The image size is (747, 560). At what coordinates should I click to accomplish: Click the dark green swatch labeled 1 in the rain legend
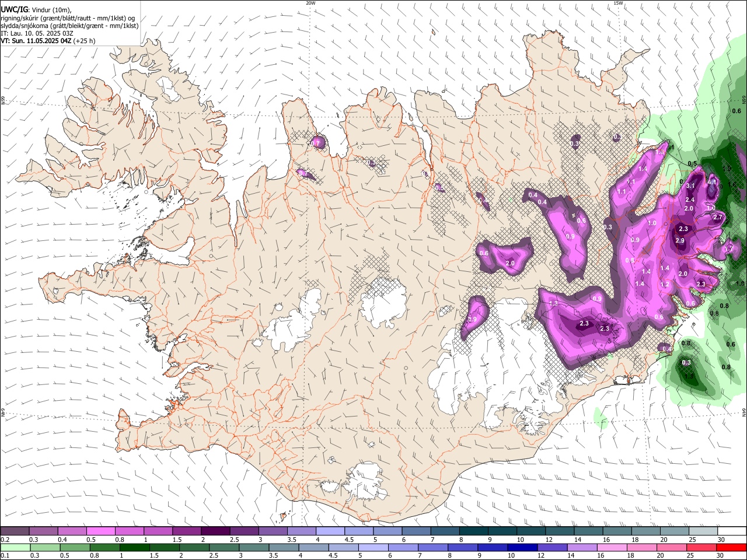[134, 548]
